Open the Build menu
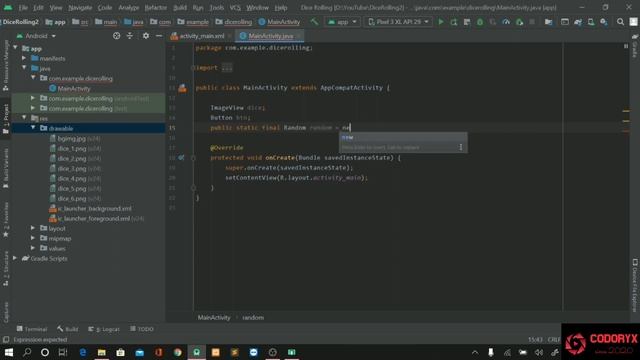Screen dimensions: 640x360 click(180, 7)
